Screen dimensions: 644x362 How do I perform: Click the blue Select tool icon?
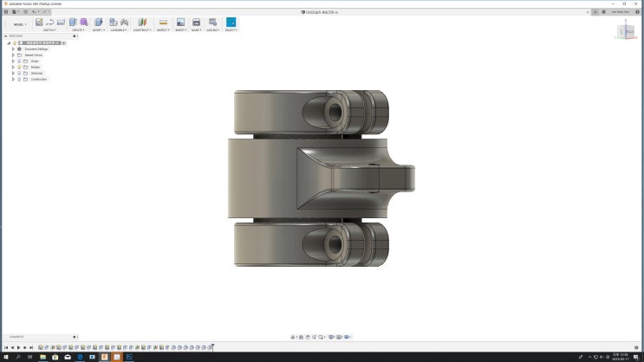coord(231,23)
